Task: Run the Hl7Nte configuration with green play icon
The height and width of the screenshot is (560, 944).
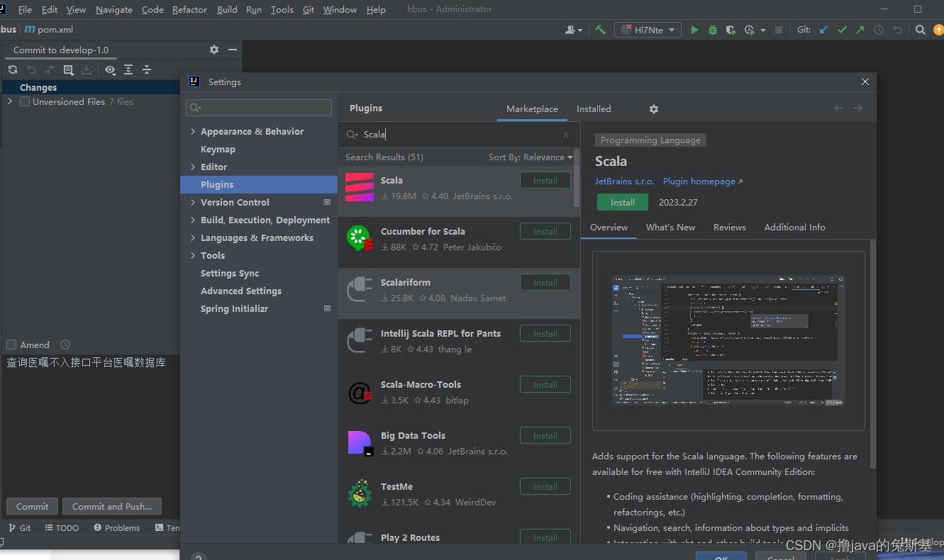Action: (x=694, y=30)
